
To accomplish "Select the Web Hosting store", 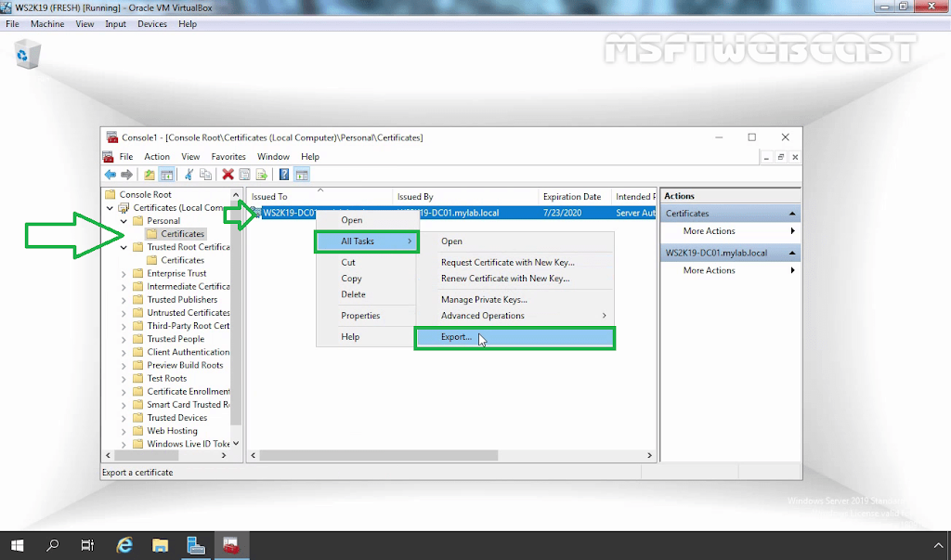I will pos(172,431).
